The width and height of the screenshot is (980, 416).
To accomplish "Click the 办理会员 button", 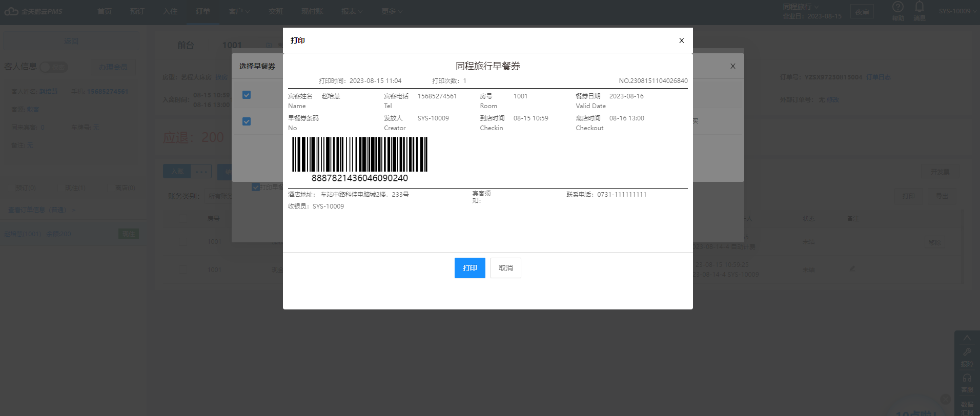I will click(x=113, y=67).
